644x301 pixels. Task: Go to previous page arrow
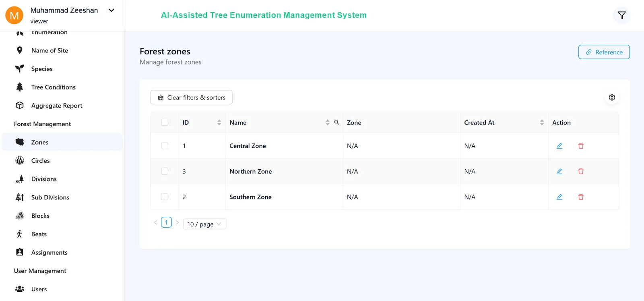(155, 222)
